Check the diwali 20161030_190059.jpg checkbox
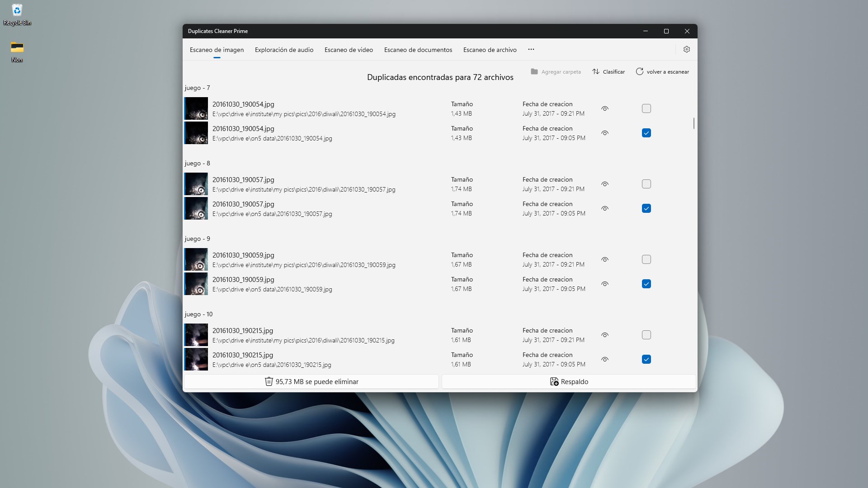Image resolution: width=868 pixels, height=488 pixels. click(x=646, y=259)
